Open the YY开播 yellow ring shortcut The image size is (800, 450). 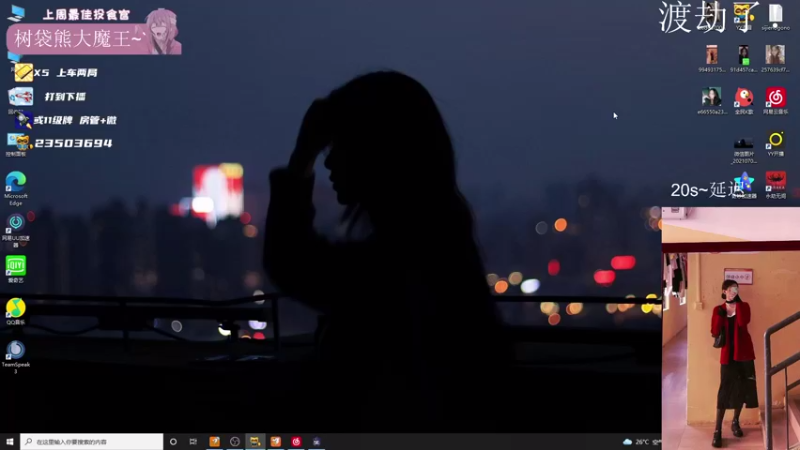pyautogui.click(x=776, y=144)
